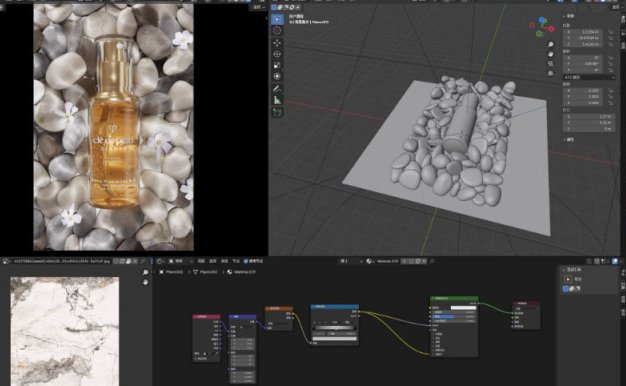The height and width of the screenshot is (386, 626).
Task: Click the pin icon beside material name
Action: coord(432,261)
